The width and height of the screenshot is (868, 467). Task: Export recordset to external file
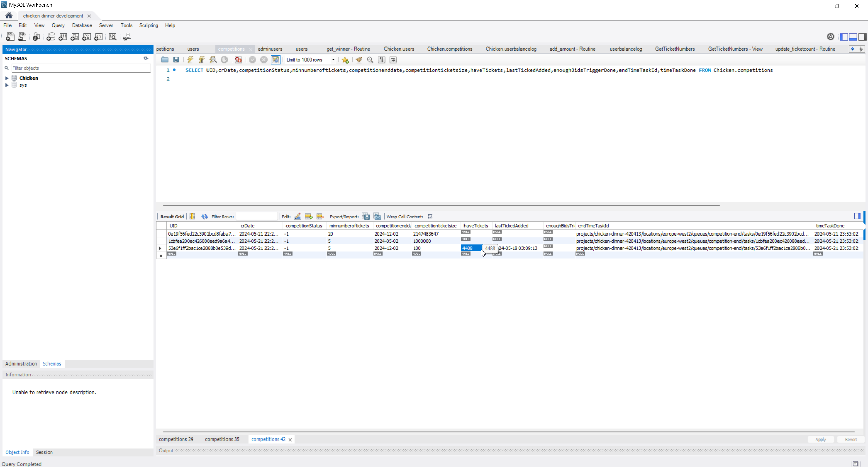[366, 217]
